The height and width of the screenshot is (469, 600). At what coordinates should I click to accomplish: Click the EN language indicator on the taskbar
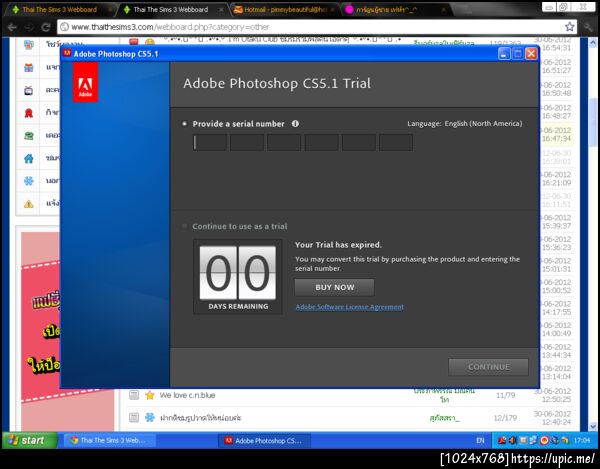coord(480,440)
